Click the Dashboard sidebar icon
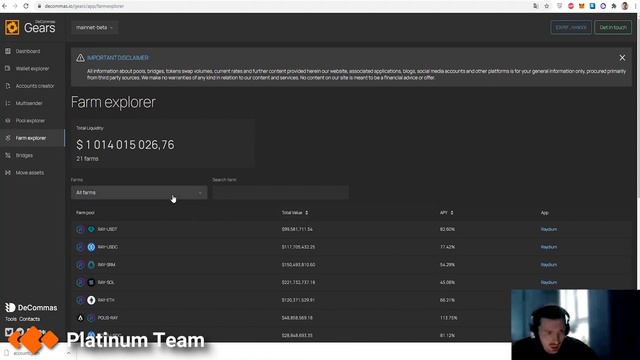Viewport: 640px width, 360px height. pyautogui.click(x=8, y=51)
